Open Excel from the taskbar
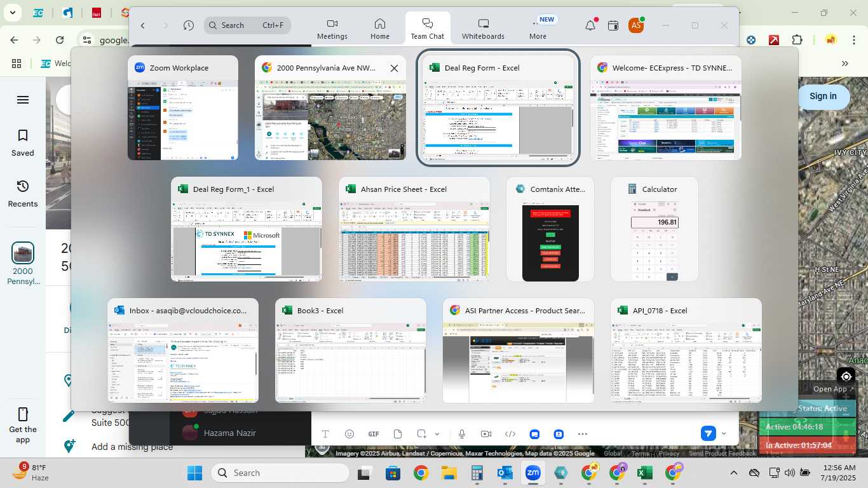 point(645,473)
